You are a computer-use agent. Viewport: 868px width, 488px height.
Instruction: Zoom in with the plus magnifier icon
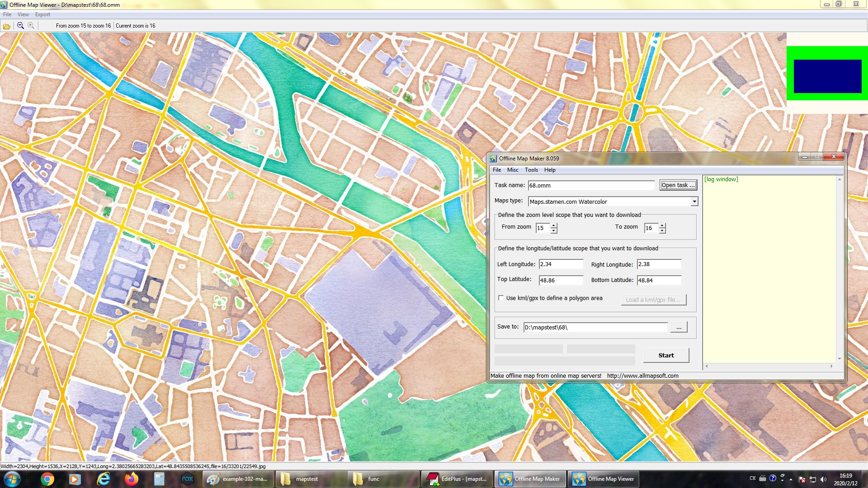31,26
